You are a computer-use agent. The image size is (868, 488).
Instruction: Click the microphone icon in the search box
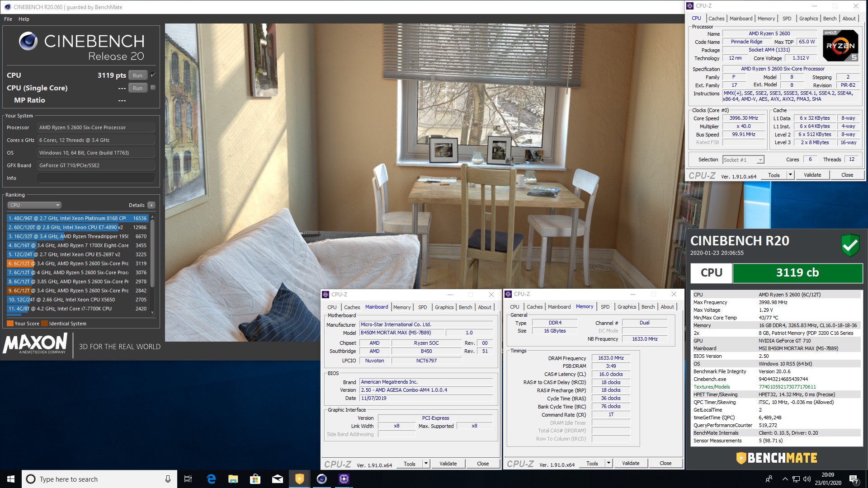pos(168,479)
